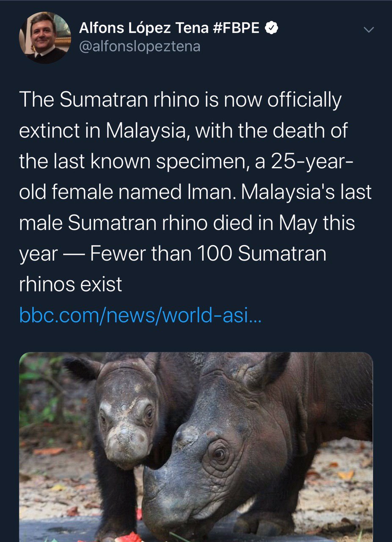This screenshot has width=392, height=542.
Task: Click the blue verified badge
Action: (x=271, y=28)
